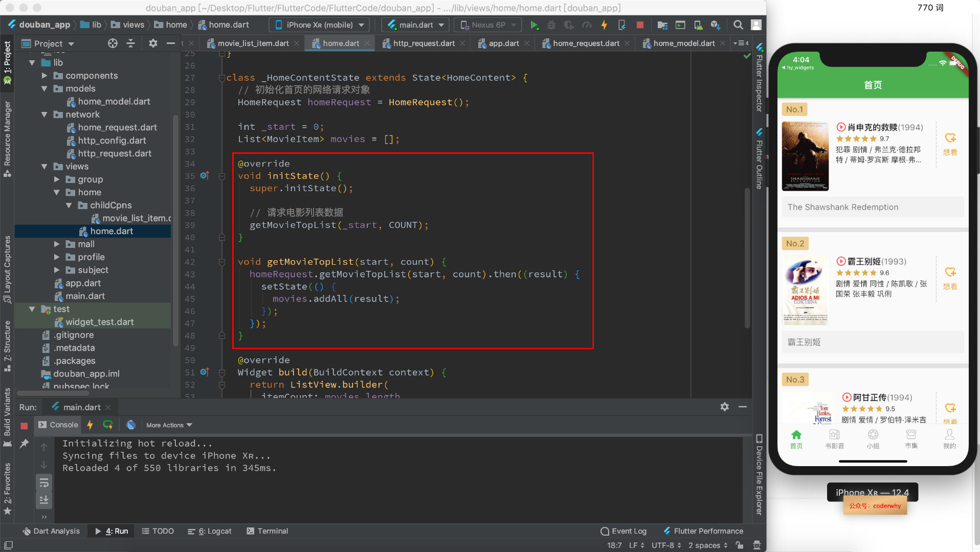The height and width of the screenshot is (552, 980).
Task: Open the iPhone XR device selector dropdown
Action: 319,25
